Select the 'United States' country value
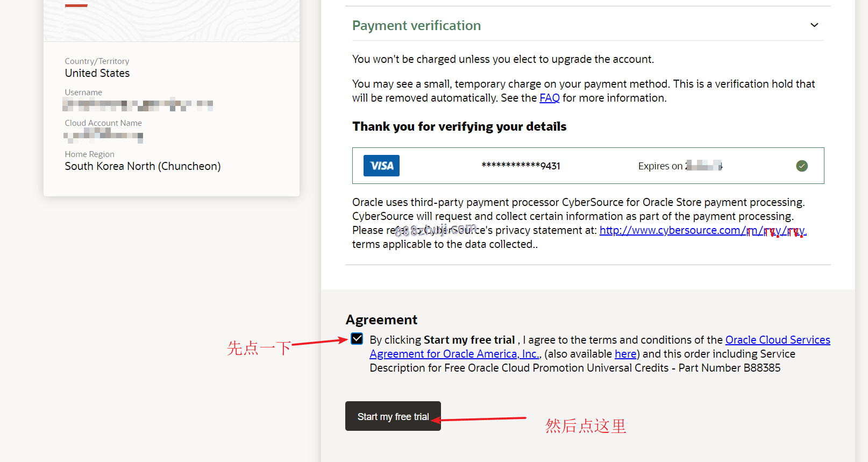The width and height of the screenshot is (868, 462). (x=97, y=73)
